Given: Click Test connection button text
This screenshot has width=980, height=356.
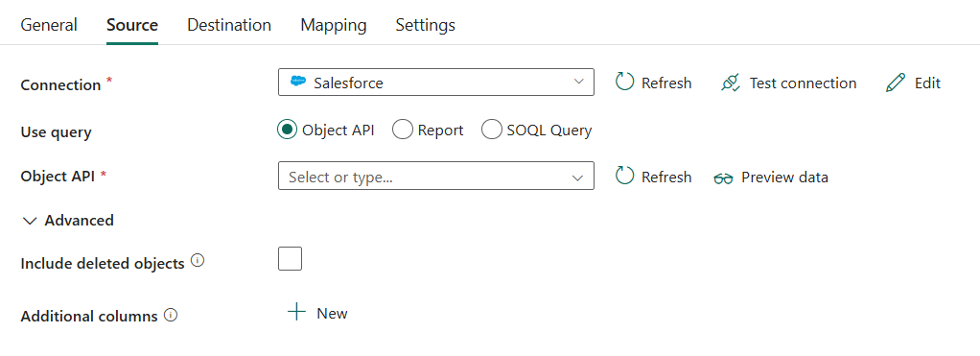Looking at the screenshot, I should (803, 83).
